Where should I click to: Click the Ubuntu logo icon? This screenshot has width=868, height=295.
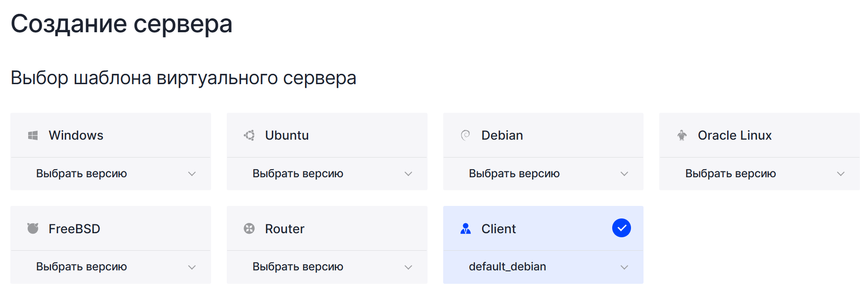[249, 135]
